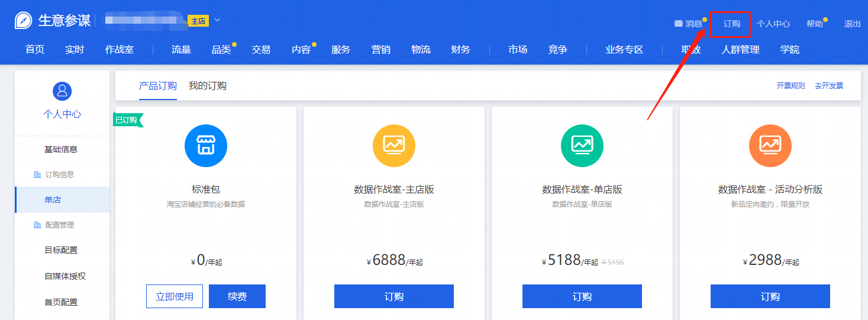Open the 开票规则 link
The image size is (868, 320).
[x=790, y=86]
